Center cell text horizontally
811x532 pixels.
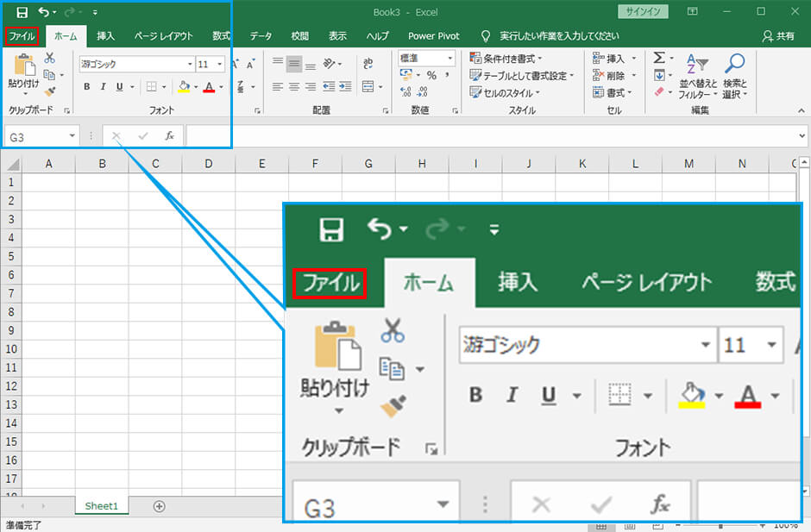pos(294,86)
